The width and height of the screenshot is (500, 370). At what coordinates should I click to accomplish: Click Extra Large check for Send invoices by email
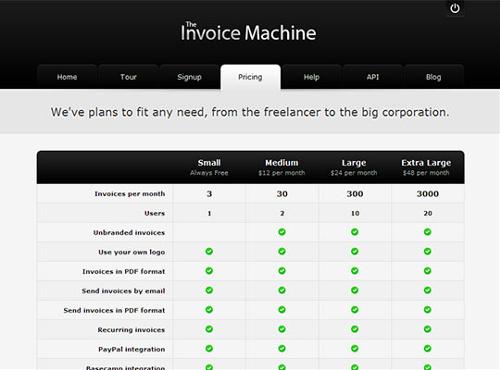[x=427, y=290]
